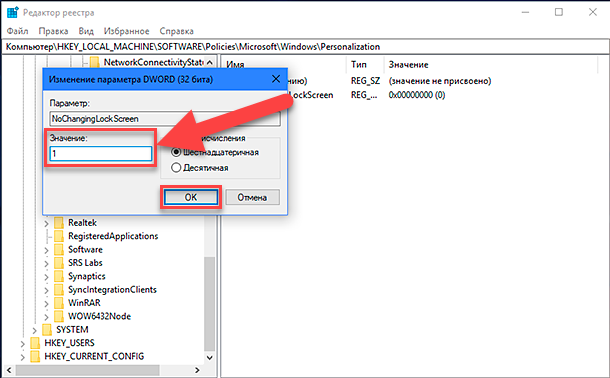Click the Registry Editor app icon in title bar

(12, 12)
